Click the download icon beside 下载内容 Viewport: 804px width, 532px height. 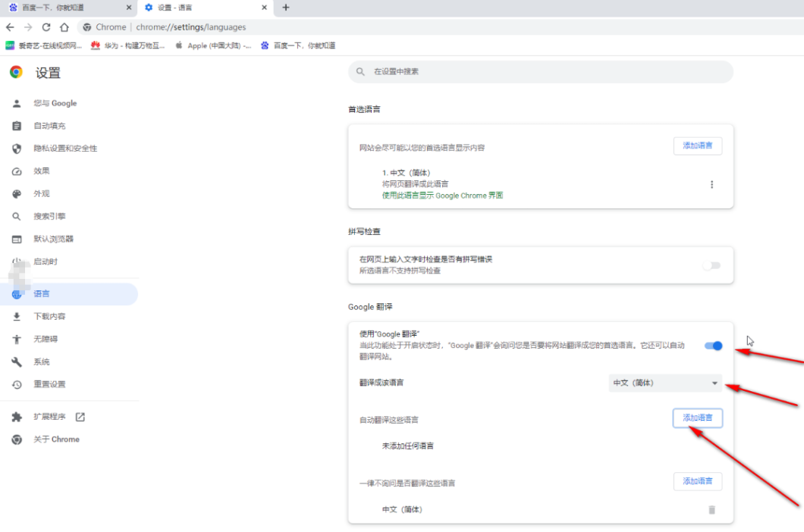coord(17,316)
